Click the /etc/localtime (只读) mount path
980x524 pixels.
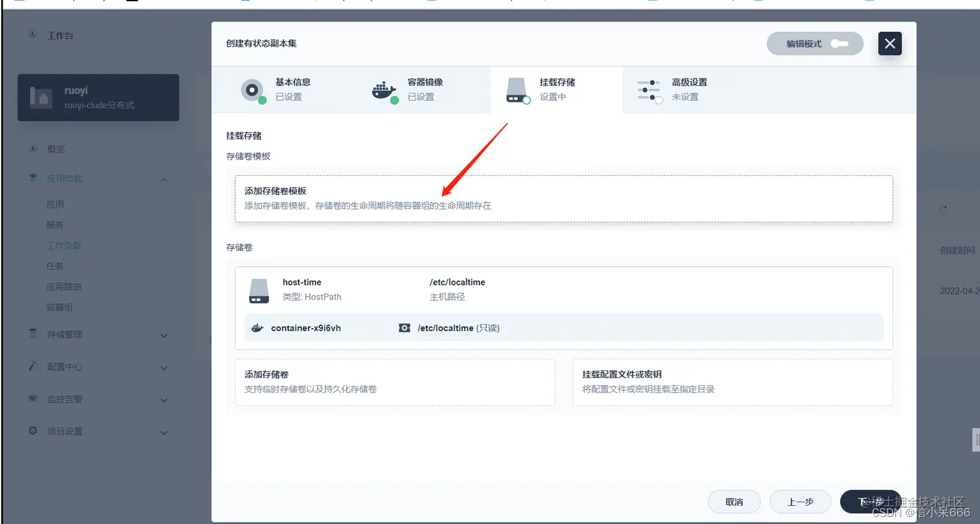pos(458,328)
